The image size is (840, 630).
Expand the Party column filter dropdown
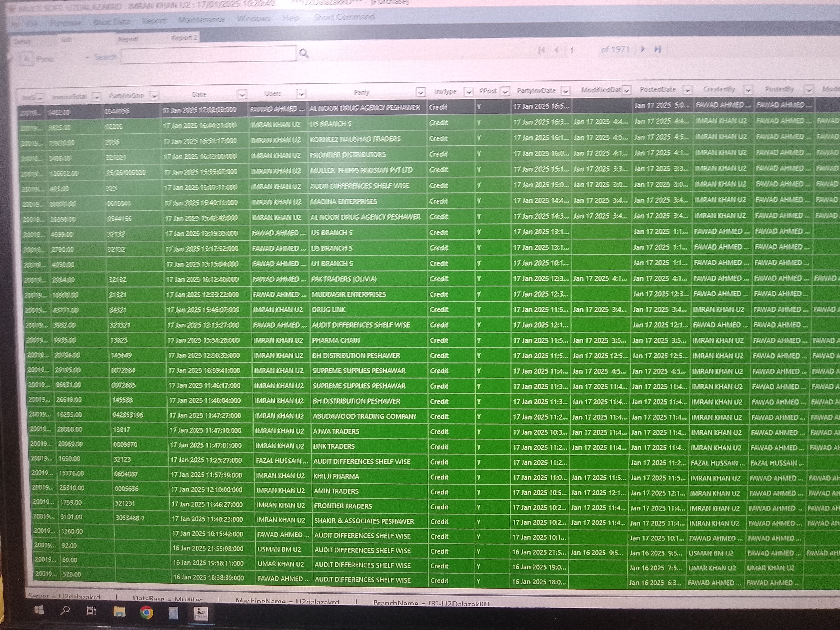420,92
